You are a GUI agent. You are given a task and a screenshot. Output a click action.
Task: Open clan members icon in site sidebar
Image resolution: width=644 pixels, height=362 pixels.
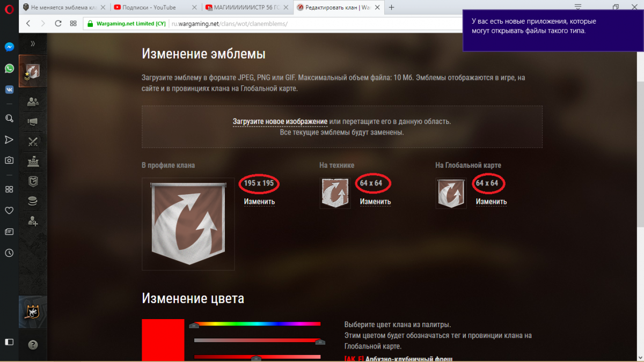pyautogui.click(x=33, y=101)
